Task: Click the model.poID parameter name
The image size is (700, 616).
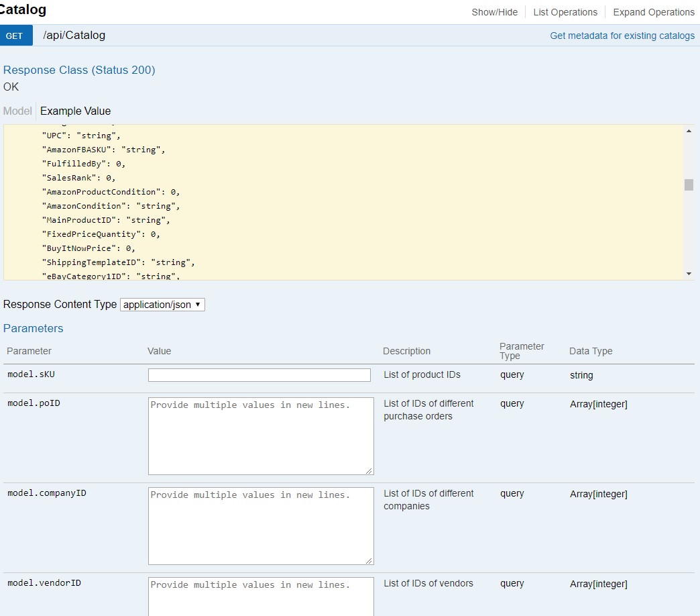Action: pos(34,403)
